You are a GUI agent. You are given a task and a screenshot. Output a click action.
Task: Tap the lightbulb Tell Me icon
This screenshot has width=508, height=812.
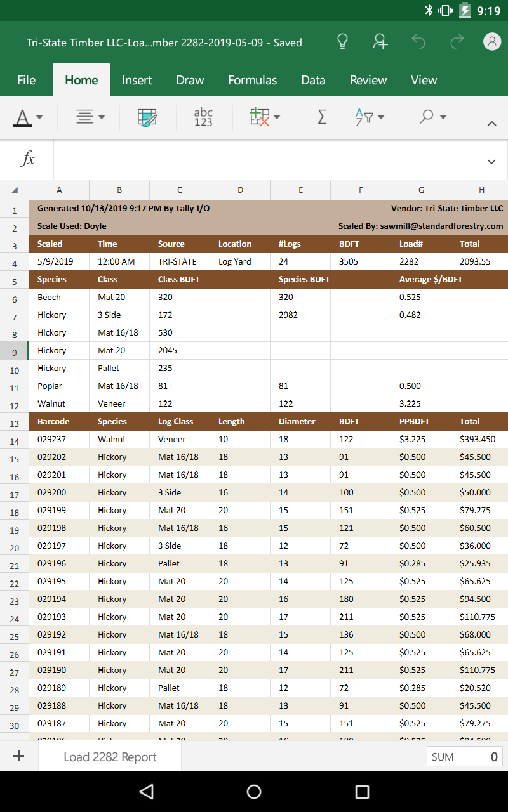pos(342,42)
